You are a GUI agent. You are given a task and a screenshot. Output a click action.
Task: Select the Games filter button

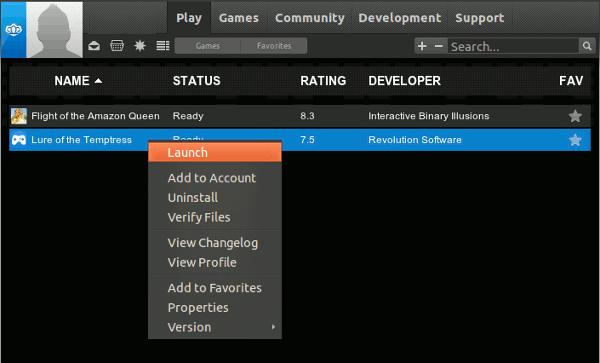pyautogui.click(x=208, y=46)
